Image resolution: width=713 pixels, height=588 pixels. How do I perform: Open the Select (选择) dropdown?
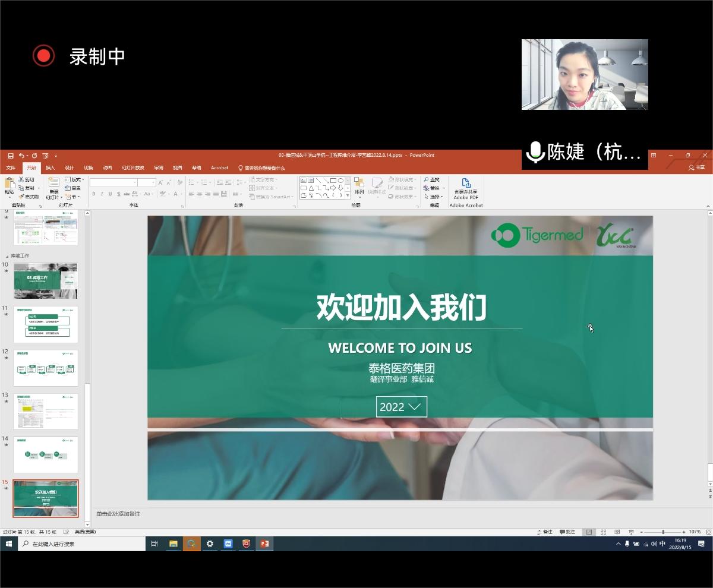pyautogui.click(x=434, y=197)
